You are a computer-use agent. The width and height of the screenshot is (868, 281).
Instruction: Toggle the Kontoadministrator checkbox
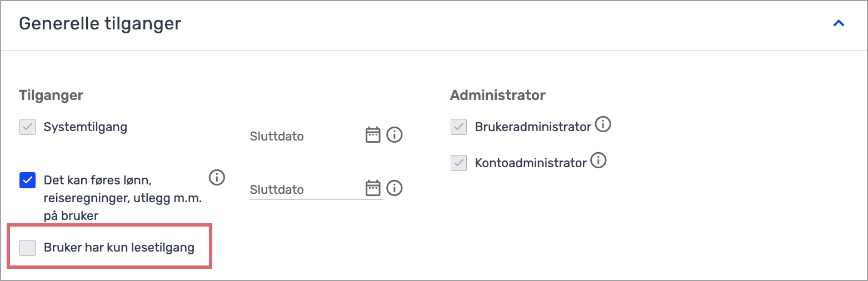tap(458, 163)
